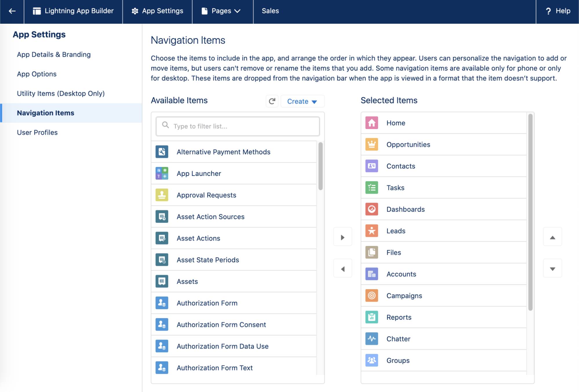Click the Reports clipboard icon
Viewport: 579px width, 392px height.
tap(372, 317)
